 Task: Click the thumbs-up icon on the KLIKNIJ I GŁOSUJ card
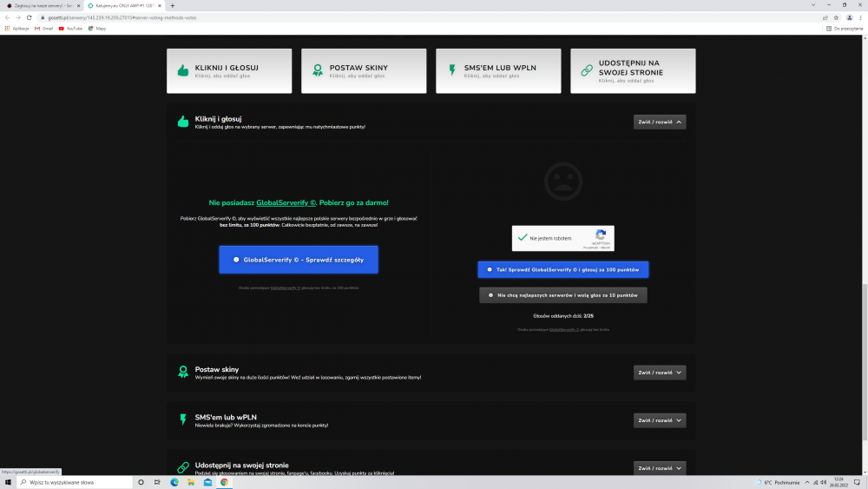tap(182, 70)
